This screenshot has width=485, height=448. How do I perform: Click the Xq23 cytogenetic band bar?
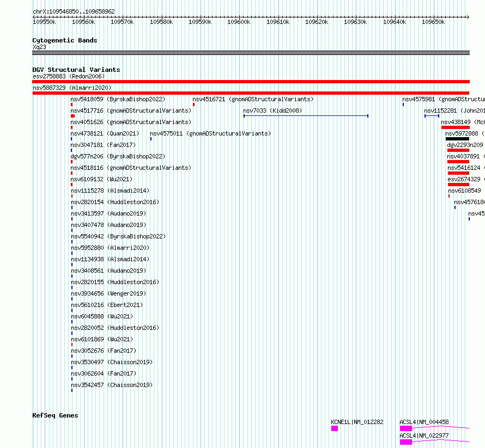251,53
